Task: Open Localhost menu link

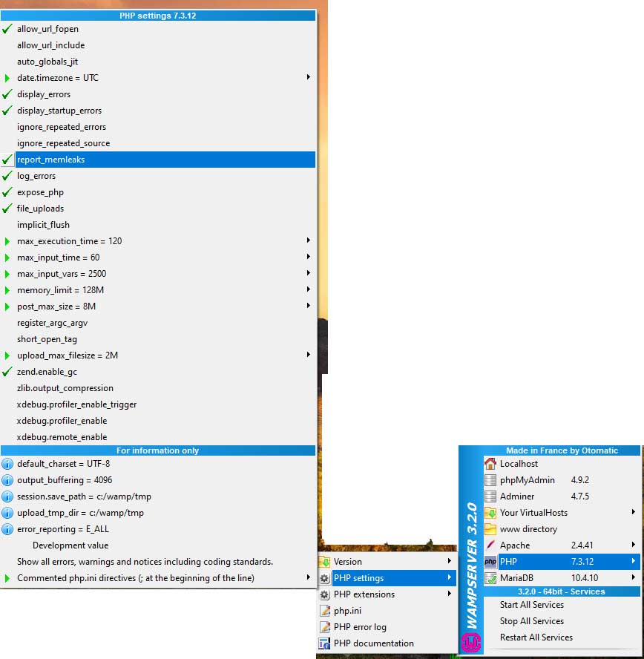Action: click(562, 464)
